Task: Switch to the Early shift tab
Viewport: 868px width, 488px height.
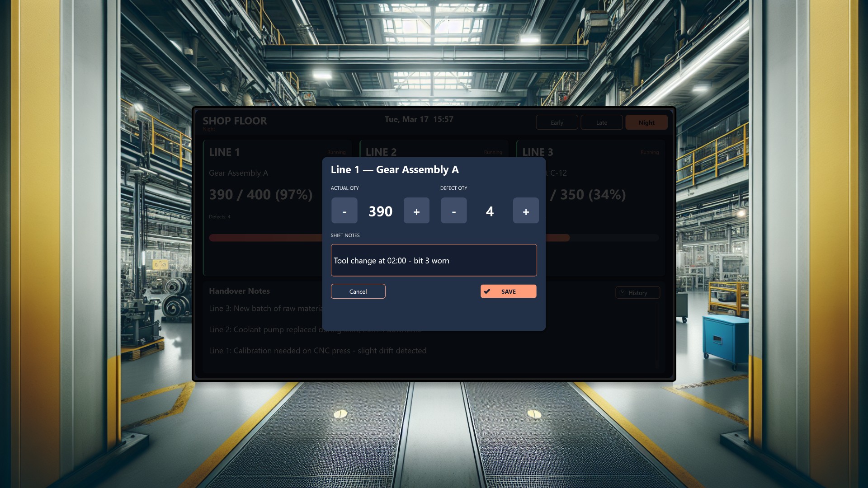Action: pos(557,122)
